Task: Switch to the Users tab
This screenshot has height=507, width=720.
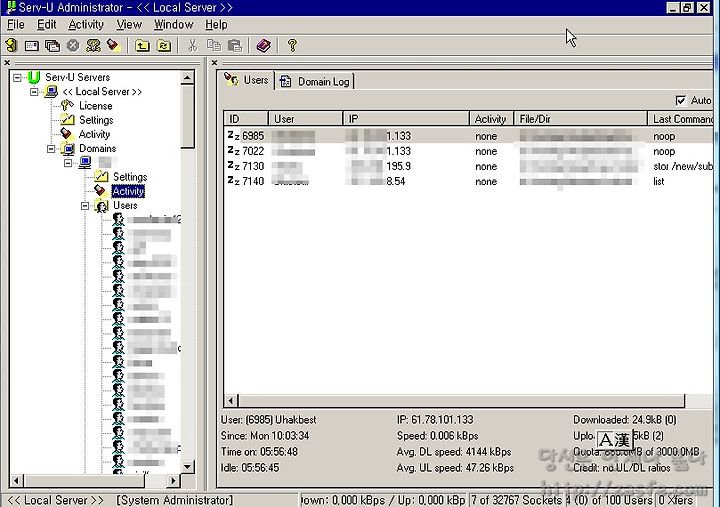Action: click(247, 80)
